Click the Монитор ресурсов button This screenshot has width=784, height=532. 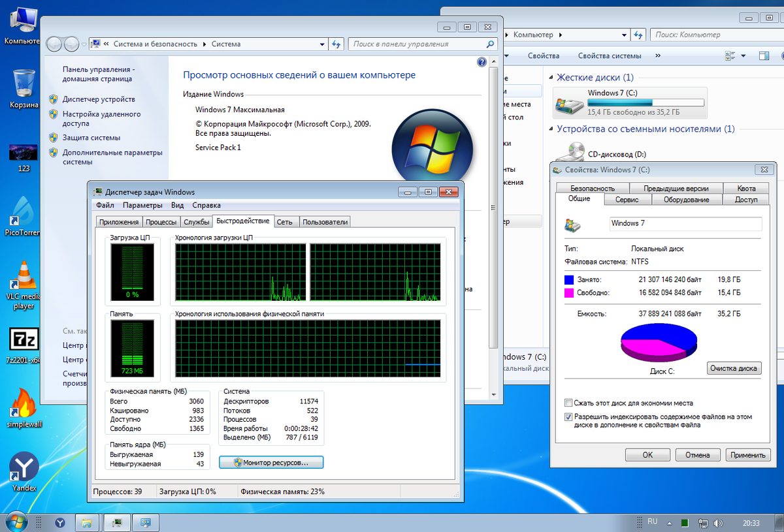click(271, 462)
